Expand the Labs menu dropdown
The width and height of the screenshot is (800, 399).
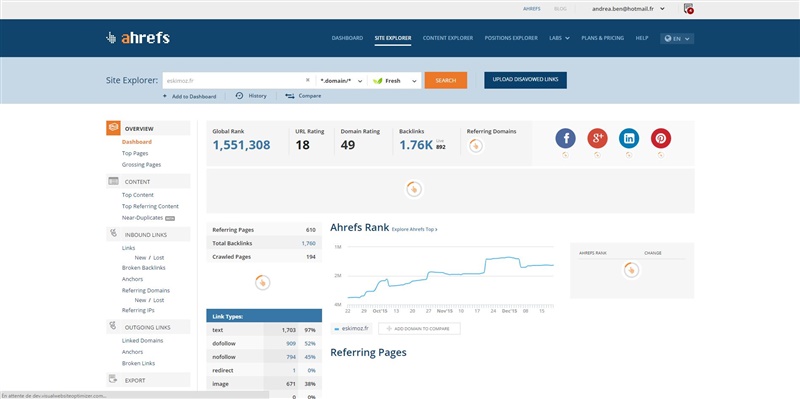point(559,38)
